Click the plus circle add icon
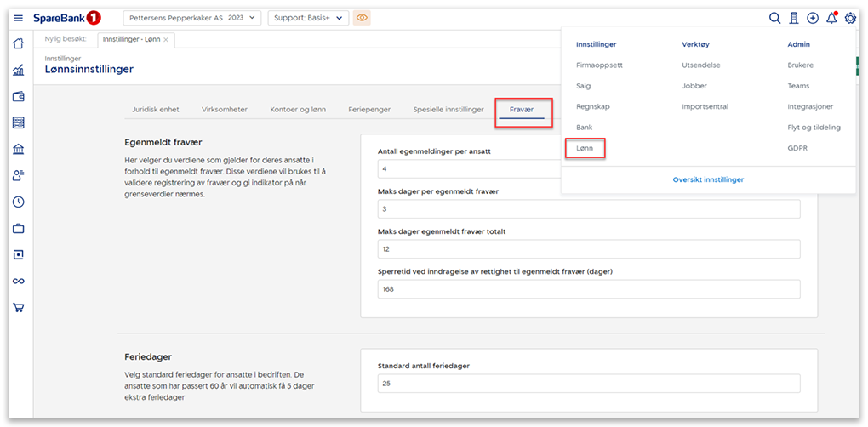Screen dimensions: 868x427 click(813, 18)
